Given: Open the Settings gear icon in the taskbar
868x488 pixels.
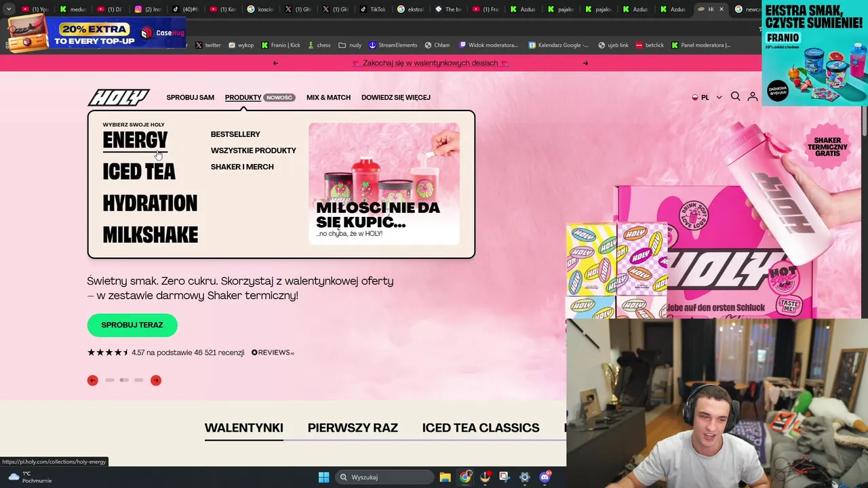Looking at the screenshot, I should pos(524,477).
